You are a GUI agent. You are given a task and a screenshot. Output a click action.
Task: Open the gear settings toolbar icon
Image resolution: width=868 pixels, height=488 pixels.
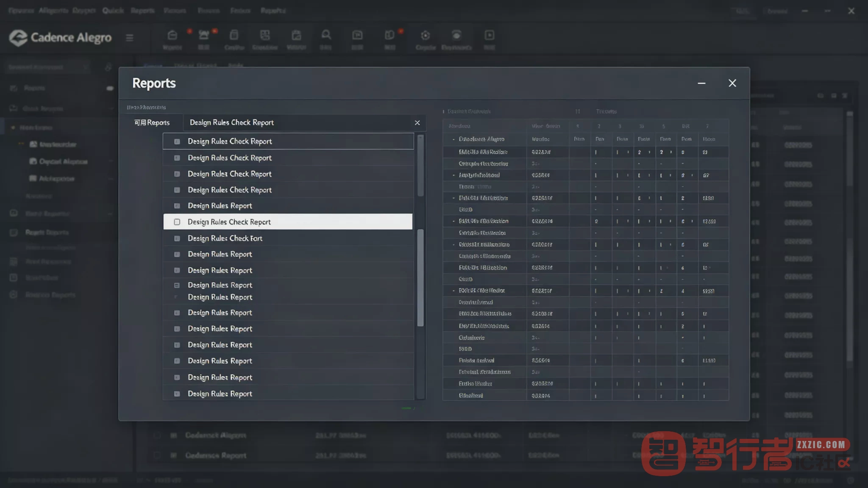pos(426,35)
